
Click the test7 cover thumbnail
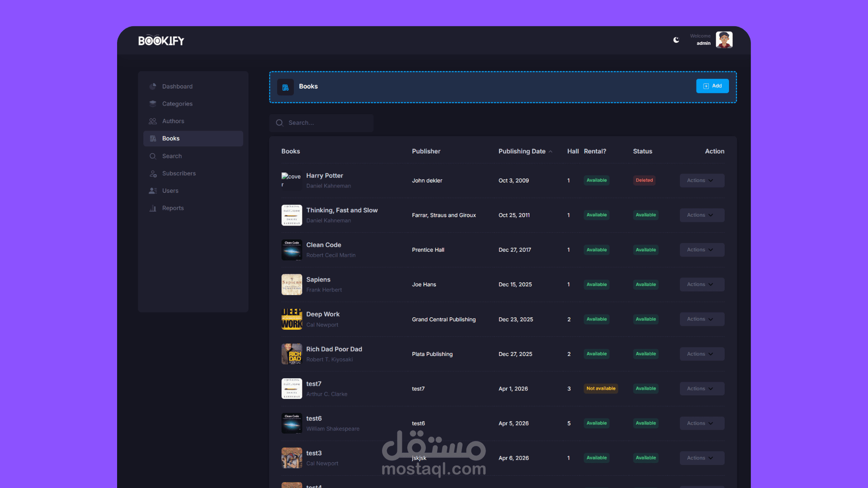point(292,389)
